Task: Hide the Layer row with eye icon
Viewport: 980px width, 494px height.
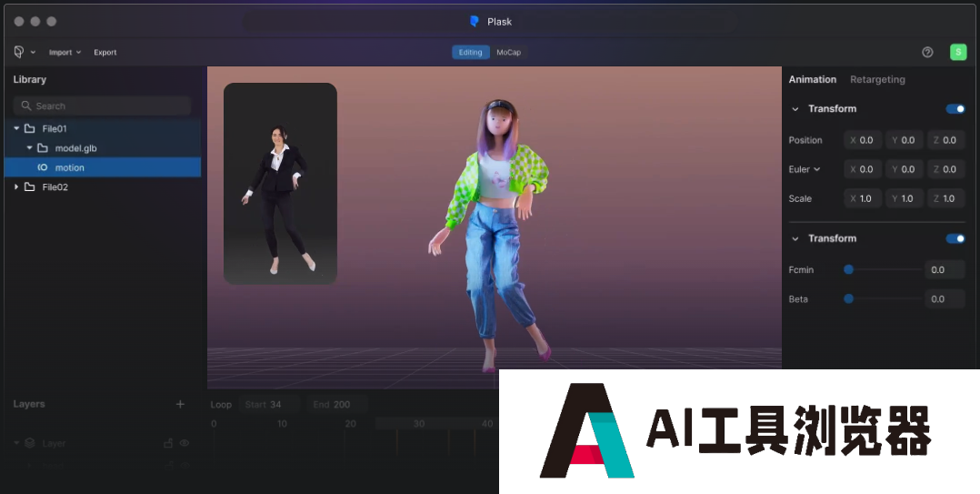Action: tap(185, 443)
